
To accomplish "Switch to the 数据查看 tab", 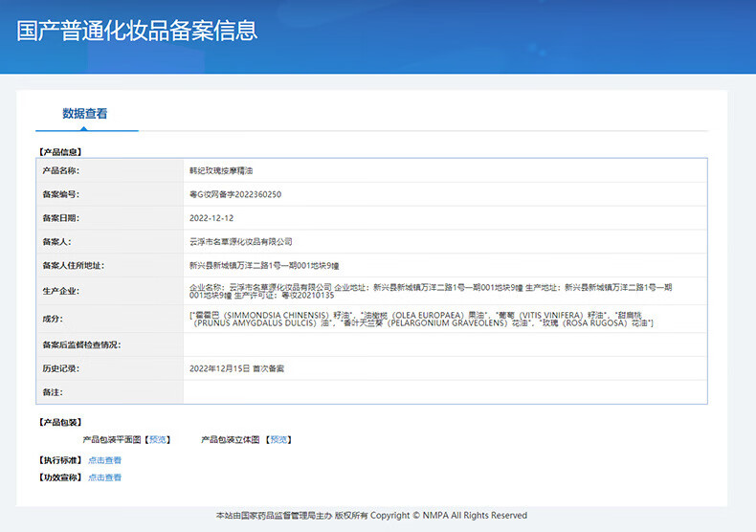I will pyautogui.click(x=85, y=114).
